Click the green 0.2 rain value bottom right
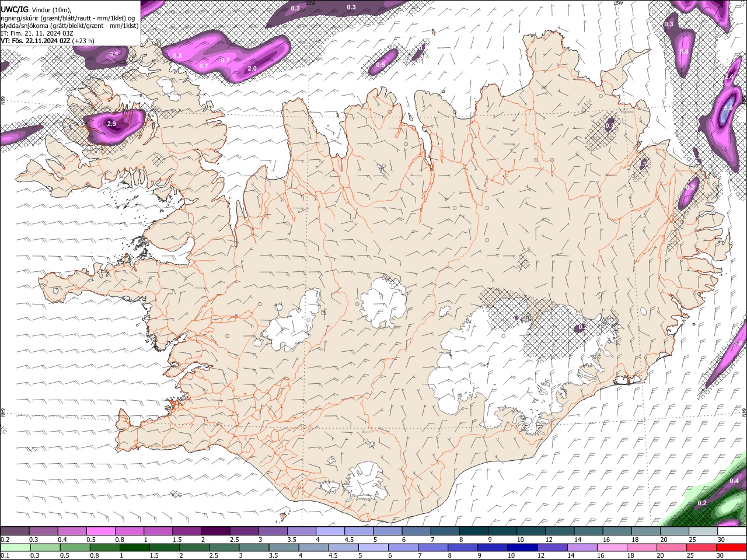Viewport: 747px width, 560px height. [x=702, y=503]
